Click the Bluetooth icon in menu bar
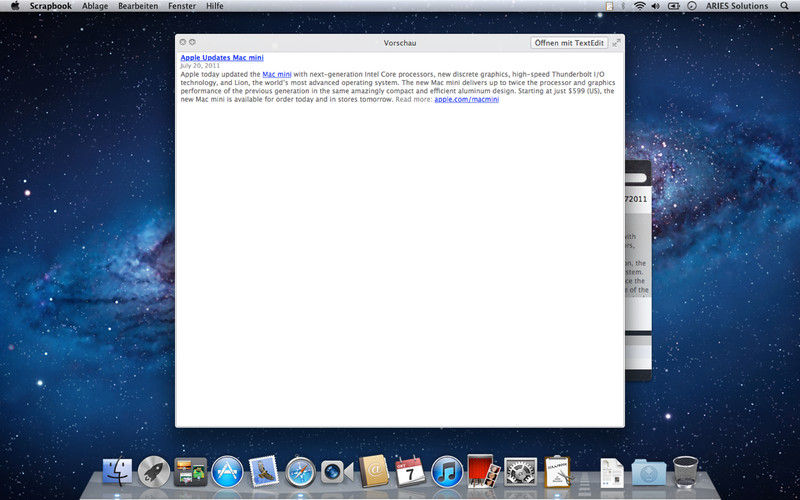The height and width of the screenshot is (500, 800). [x=623, y=6]
